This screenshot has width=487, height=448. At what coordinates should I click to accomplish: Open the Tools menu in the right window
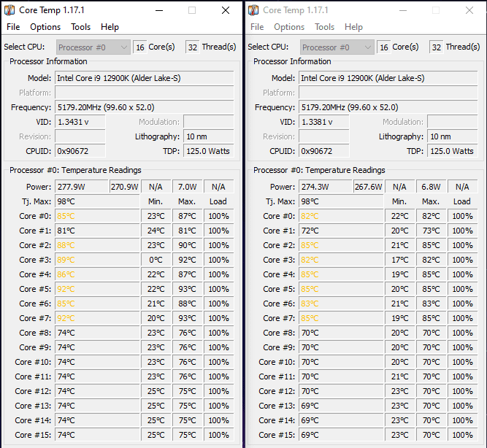(x=325, y=27)
